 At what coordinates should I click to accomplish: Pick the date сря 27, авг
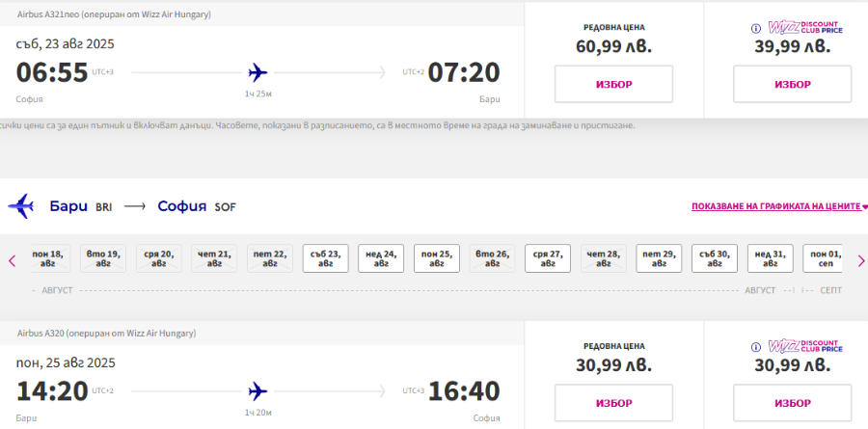548,258
